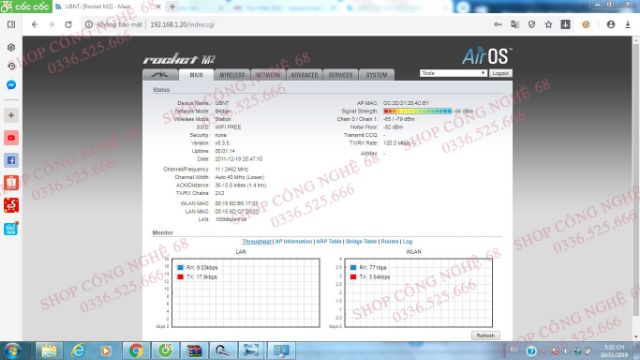Open the Bridge Table link
Screen dimensions: 640x360
pos(361,242)
